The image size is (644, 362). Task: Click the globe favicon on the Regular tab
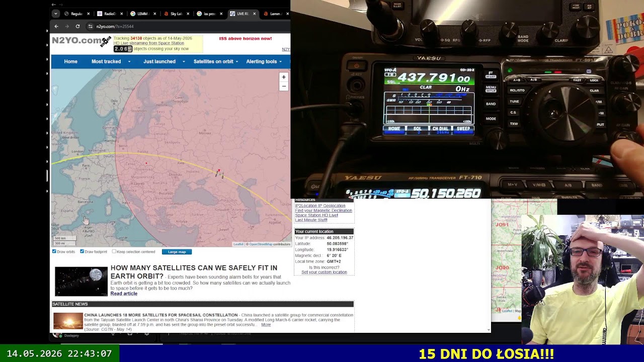click(x=66, y=14)
